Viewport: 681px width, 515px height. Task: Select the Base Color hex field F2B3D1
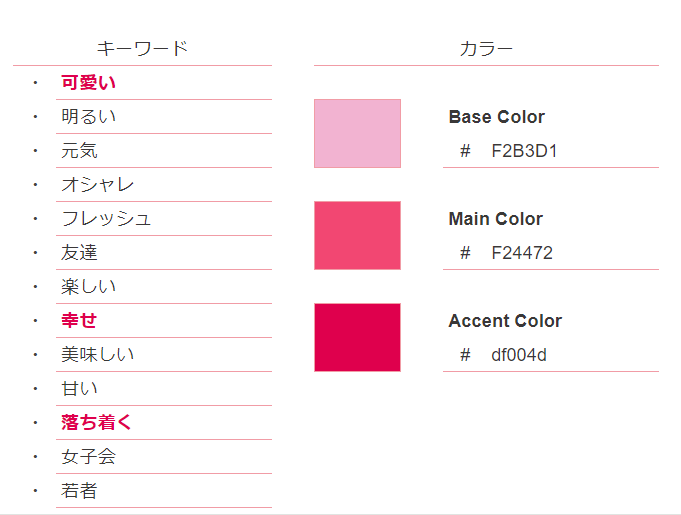(524, 151)
